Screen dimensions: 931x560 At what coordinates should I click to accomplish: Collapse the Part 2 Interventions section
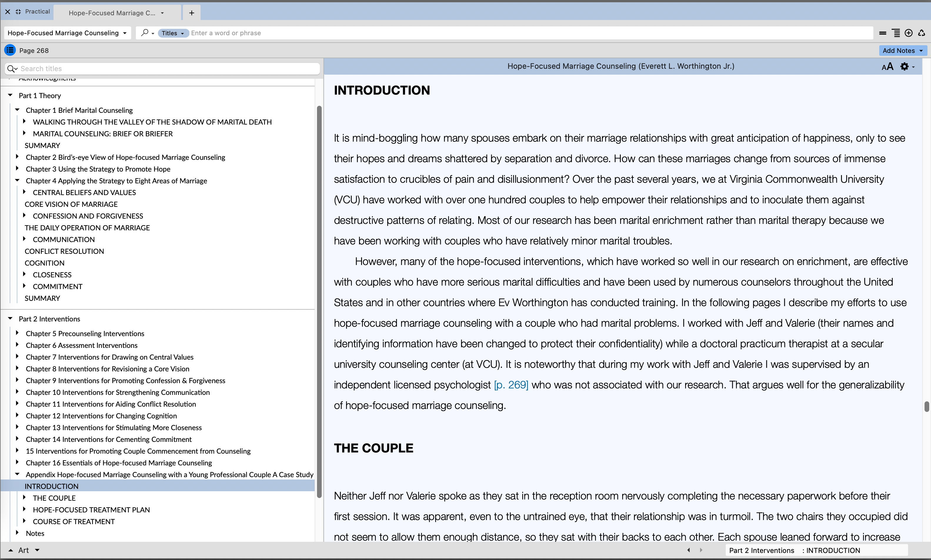coord(10,318)
